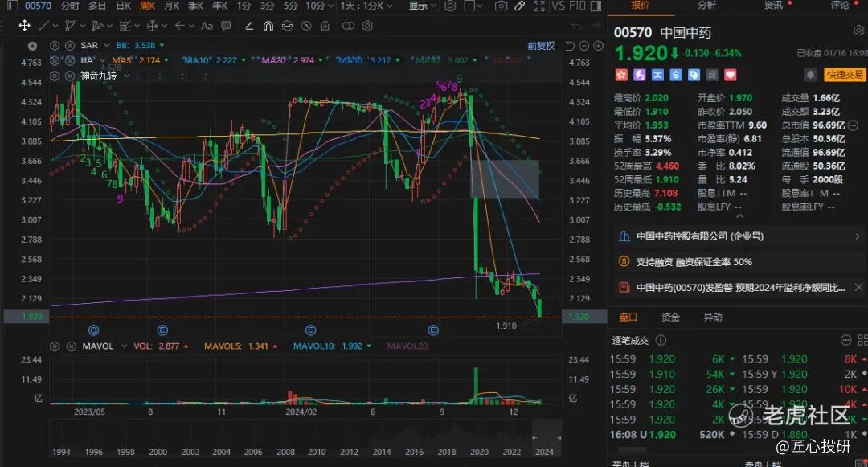Open the 评论 comments tab

point(840,6)
